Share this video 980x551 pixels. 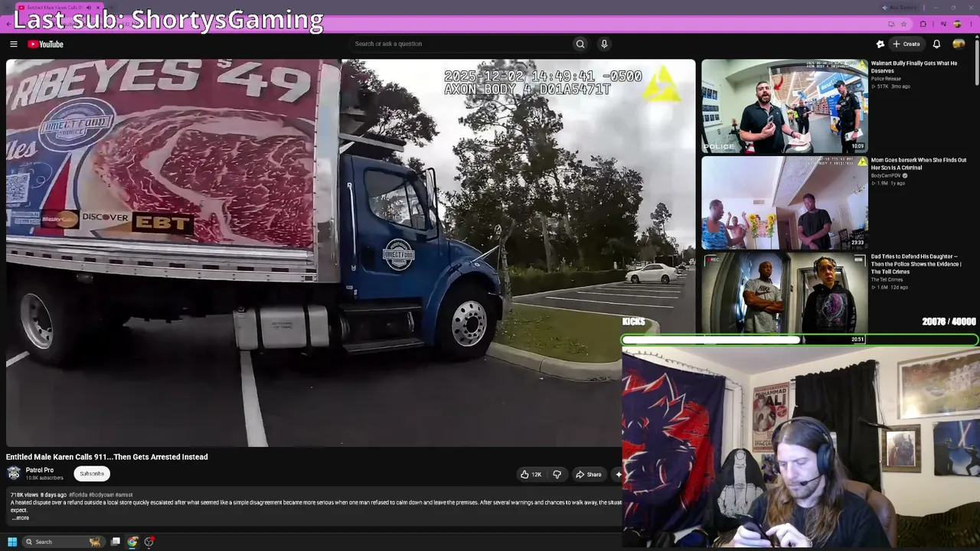pos(589,474)
